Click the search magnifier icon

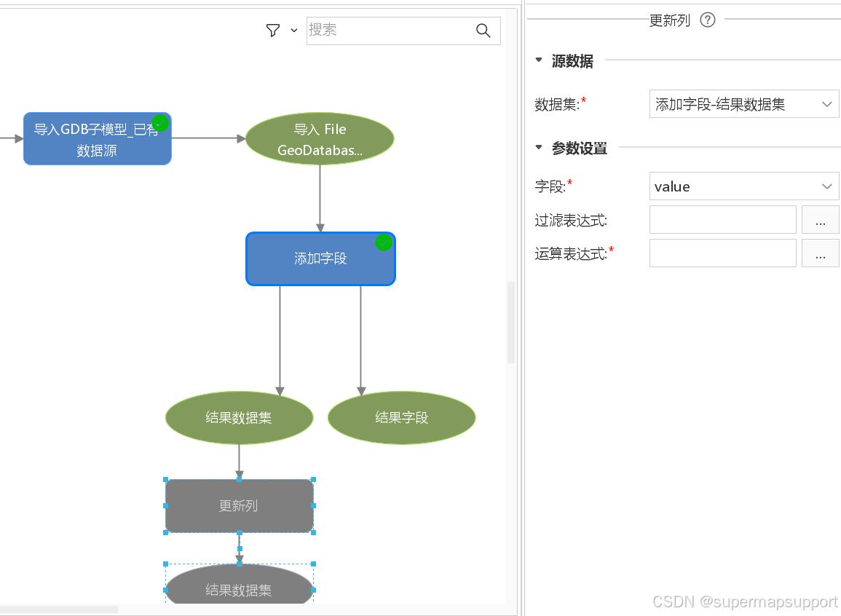point(483,31)
